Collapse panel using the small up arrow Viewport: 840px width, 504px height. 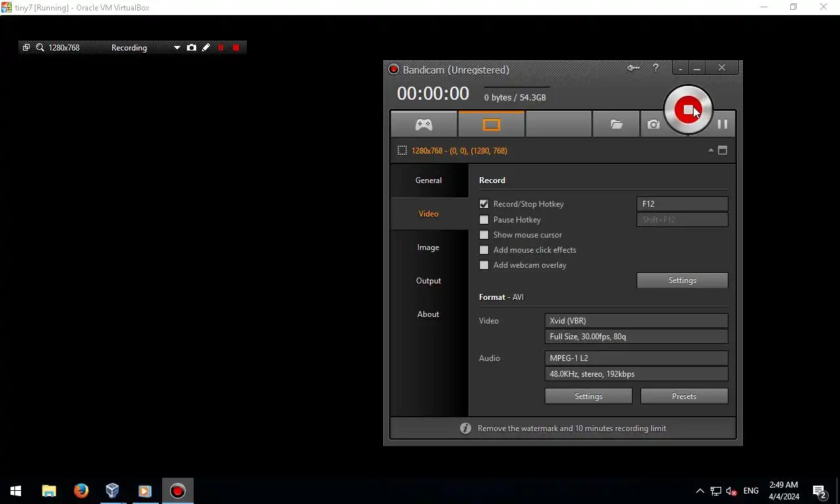pos(711,150)
